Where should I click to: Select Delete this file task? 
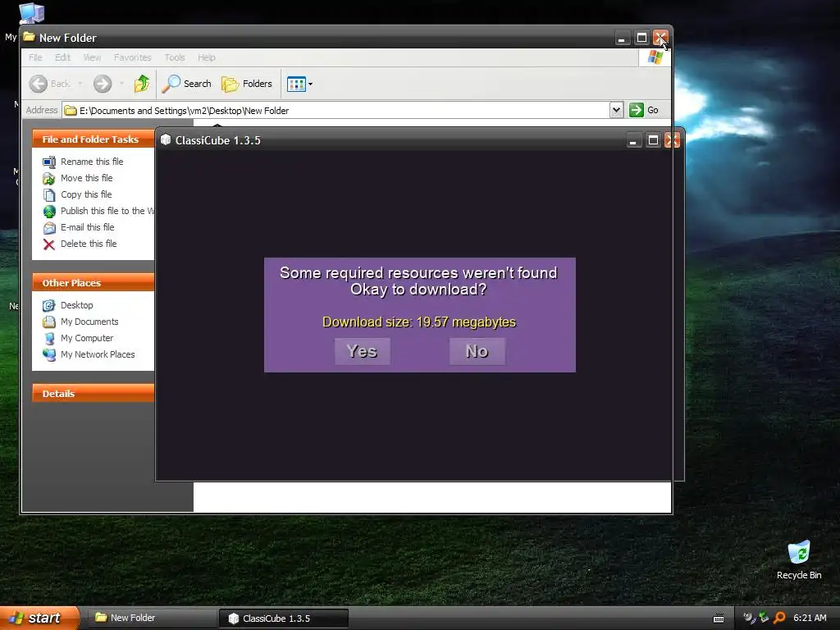[89, 244]
